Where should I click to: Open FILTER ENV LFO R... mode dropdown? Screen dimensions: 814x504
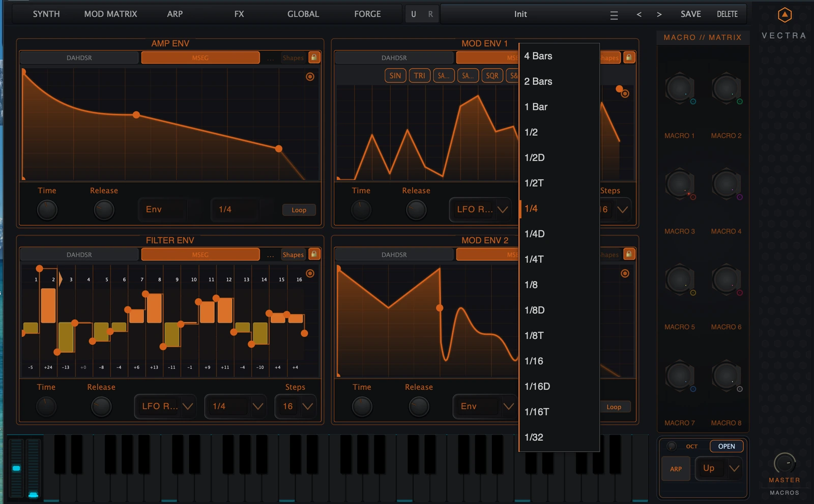pos(165,406)
